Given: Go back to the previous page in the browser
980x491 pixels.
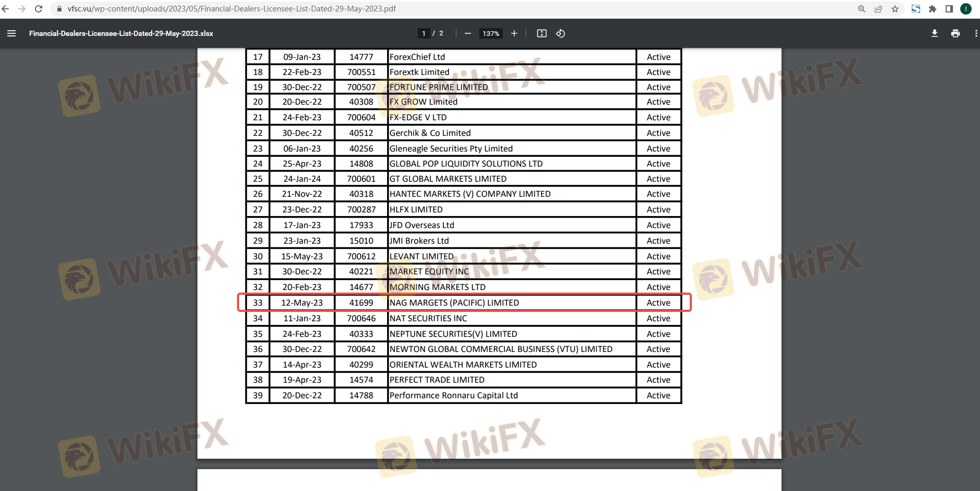Looking at the screenshot, I should coord(6,9).
